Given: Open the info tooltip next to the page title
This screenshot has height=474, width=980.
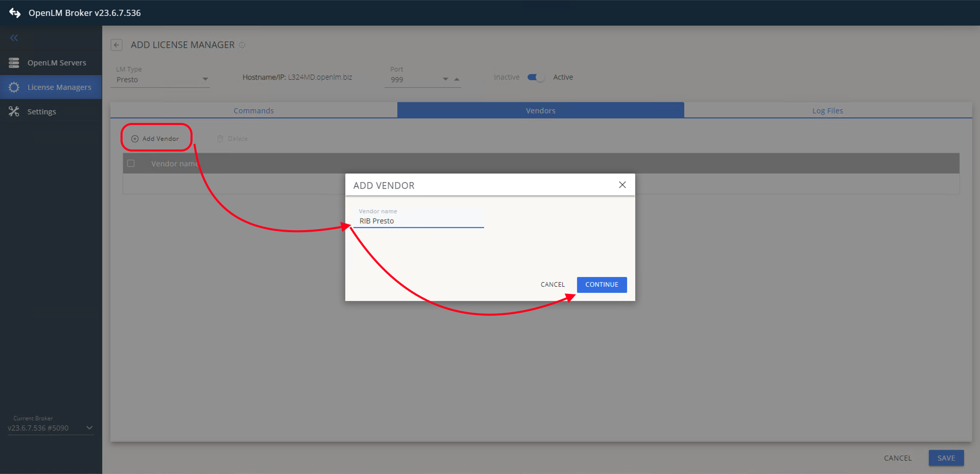Looking at the screenshot, I should (x=242, y=45).
